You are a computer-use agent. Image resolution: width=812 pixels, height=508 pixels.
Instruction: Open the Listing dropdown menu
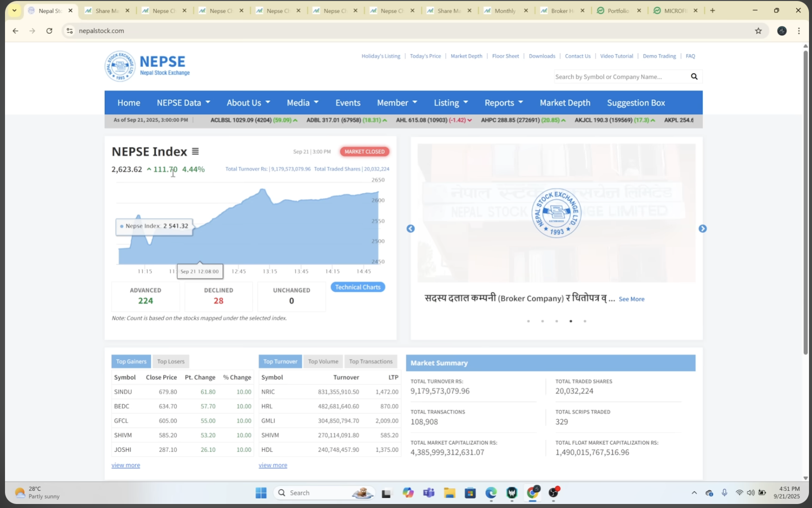point(451,103)
